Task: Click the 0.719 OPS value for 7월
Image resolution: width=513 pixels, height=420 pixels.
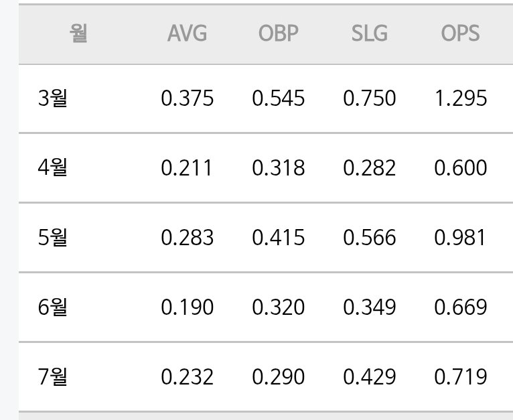Action: point(461,376)
